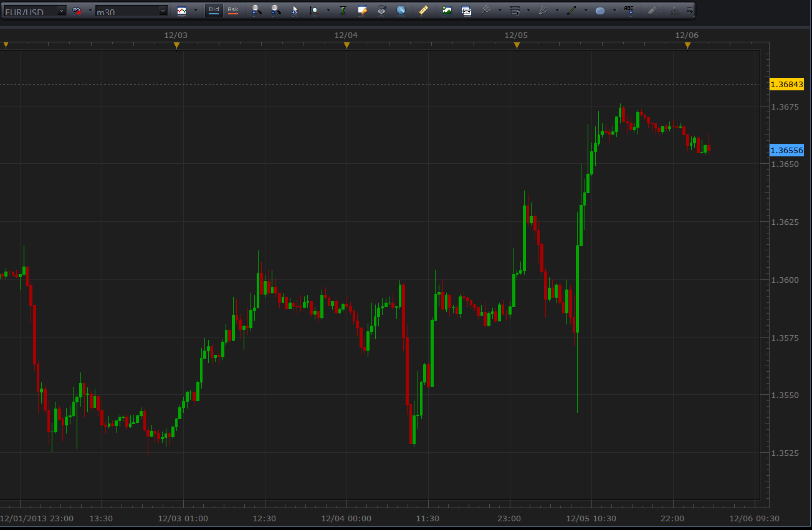Click the 1.3525 price axis value

(x=785, y=453)
